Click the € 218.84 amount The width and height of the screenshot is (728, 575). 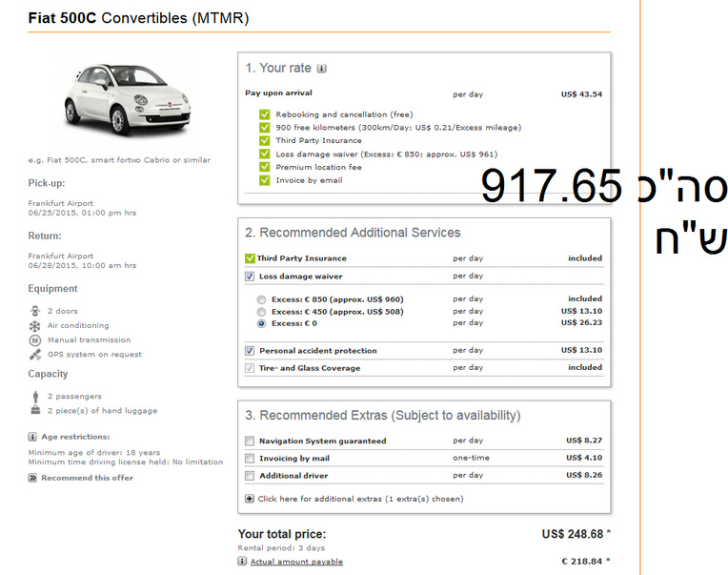point(582,561)
